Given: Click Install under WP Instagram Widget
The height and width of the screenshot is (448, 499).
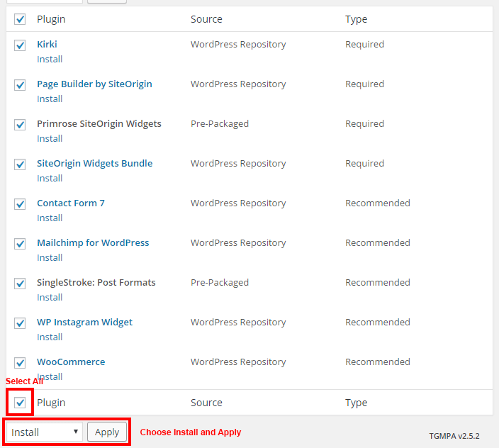Looking at the screenshot, I should tap(50, 337).
